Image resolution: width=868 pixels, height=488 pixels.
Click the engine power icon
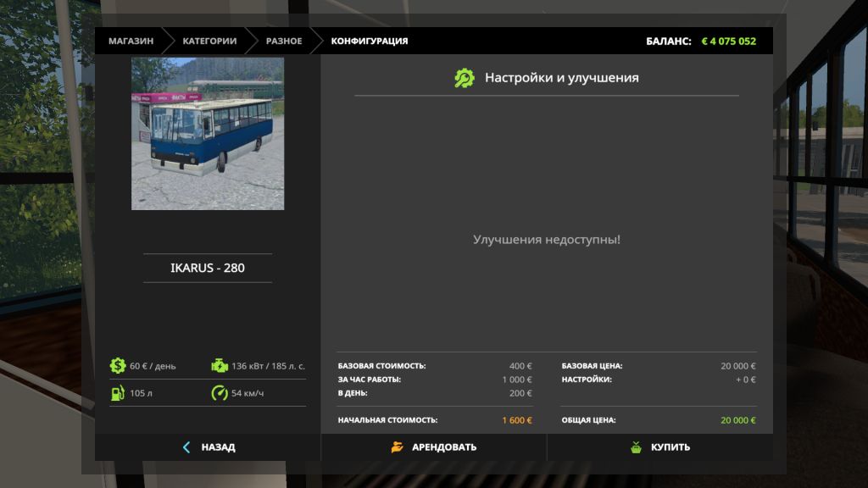pos(219,366)
